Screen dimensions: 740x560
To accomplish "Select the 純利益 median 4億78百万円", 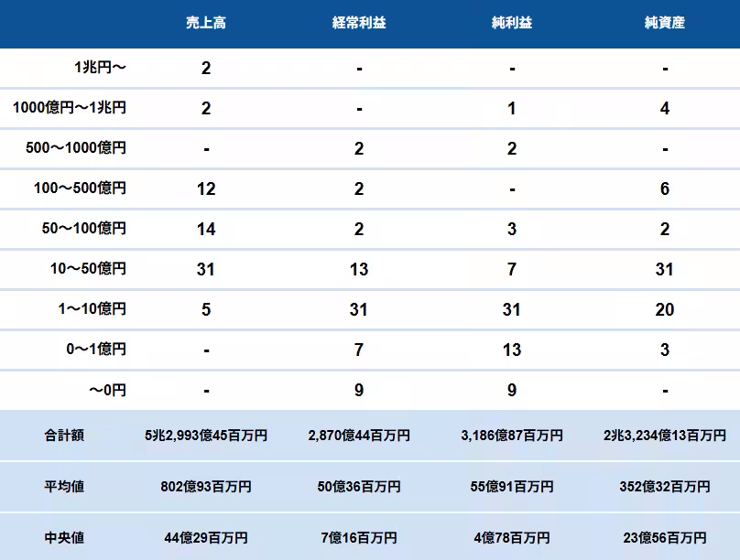I will [x=511, y=538].
